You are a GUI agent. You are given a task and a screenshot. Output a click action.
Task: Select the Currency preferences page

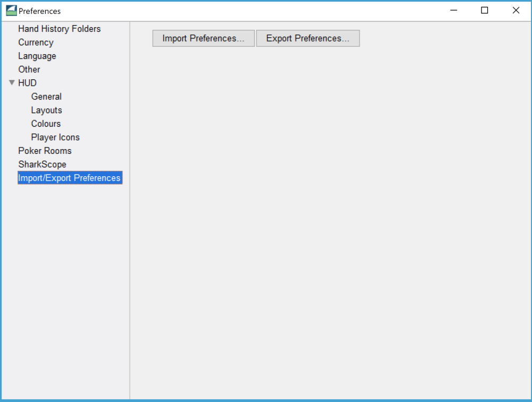pyautogui.click(x=36, y=43)
